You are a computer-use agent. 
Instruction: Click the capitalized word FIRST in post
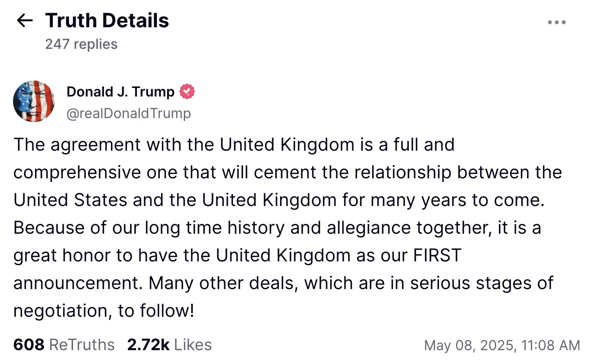pos(437,256)
